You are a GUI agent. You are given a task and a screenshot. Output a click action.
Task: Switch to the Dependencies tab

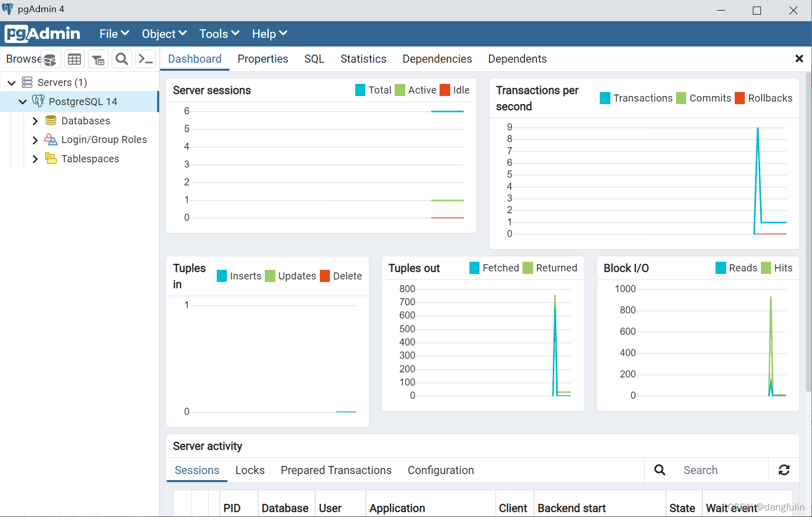[x=437, y=59]
